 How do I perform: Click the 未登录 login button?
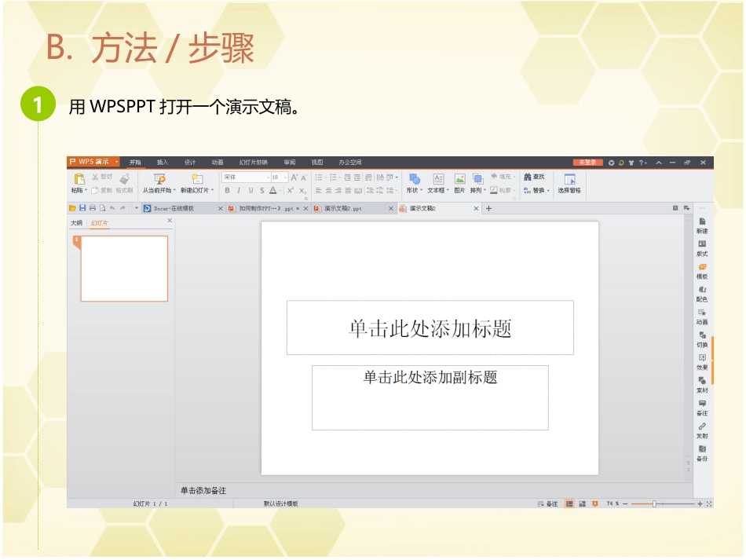[x=587, y=163]
